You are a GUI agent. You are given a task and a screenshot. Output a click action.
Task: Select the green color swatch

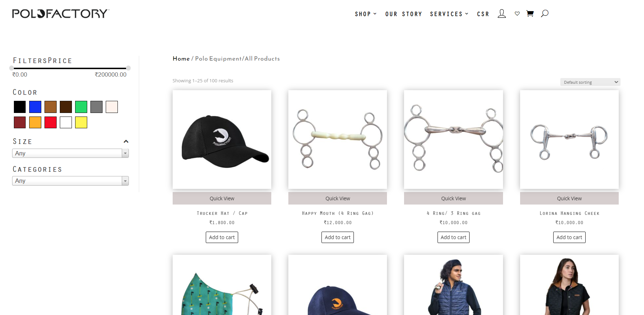click(81, 107)
